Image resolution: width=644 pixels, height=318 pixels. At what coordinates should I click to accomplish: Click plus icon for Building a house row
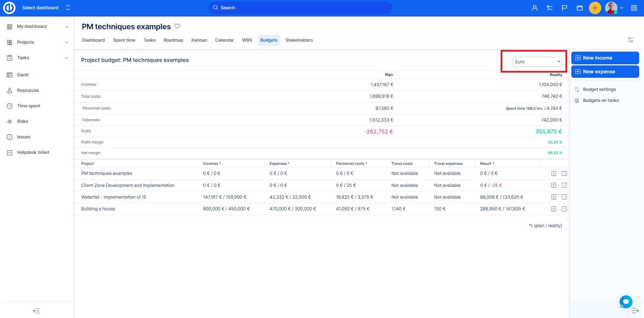pos(553,209)
